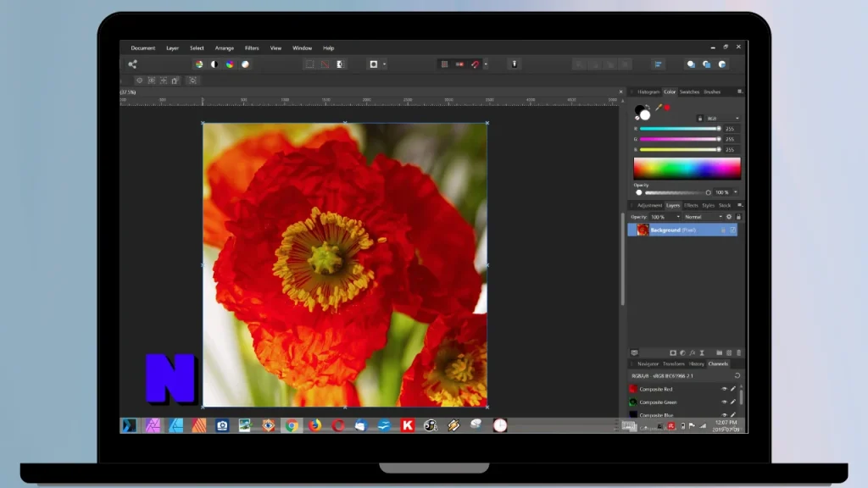Click the Adjustments icon in the Layers panel
The width and height of the screenshot is (868, 488).
tap(682, 353)
